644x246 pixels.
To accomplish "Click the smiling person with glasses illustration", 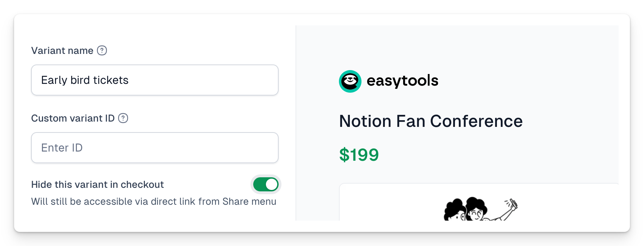I will point(476,209).
